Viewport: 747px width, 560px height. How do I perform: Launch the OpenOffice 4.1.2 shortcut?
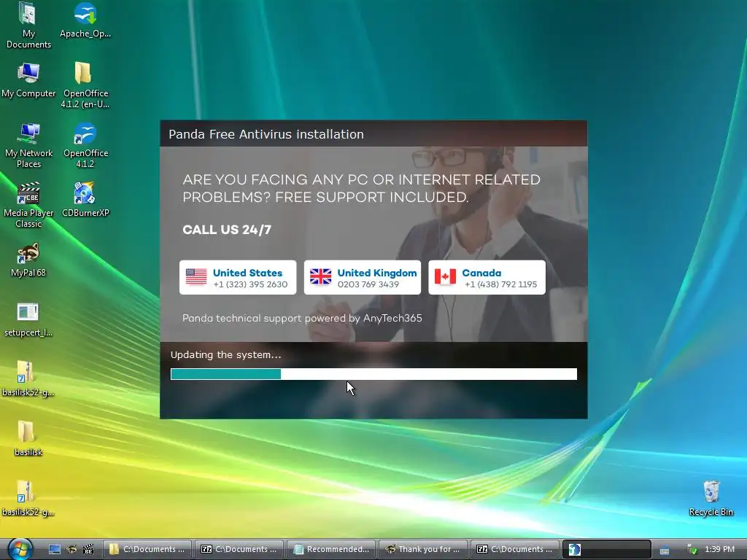[x=85, y=145]
